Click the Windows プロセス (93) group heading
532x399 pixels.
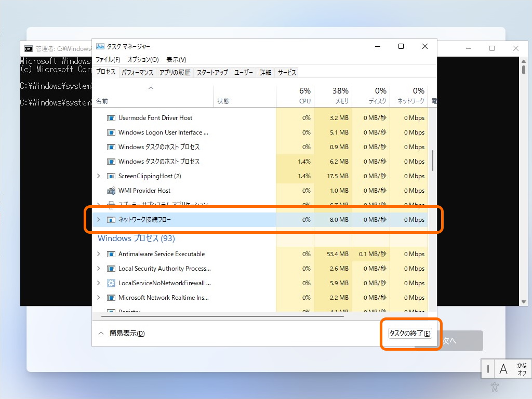[x=137, y=238]
